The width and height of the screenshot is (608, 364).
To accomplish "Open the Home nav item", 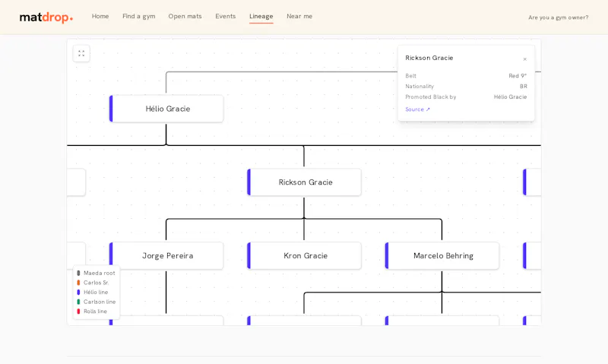I will pos(100,16).
